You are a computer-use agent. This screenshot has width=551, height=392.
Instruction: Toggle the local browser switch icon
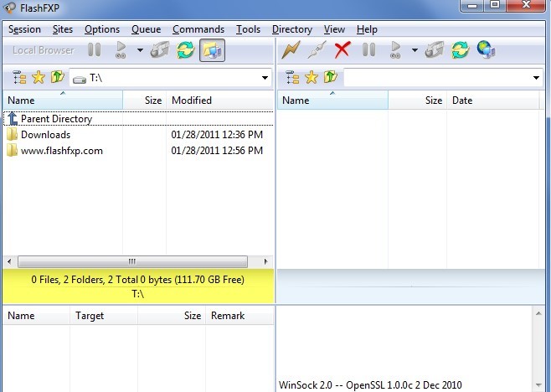click(x=212, y=50)
